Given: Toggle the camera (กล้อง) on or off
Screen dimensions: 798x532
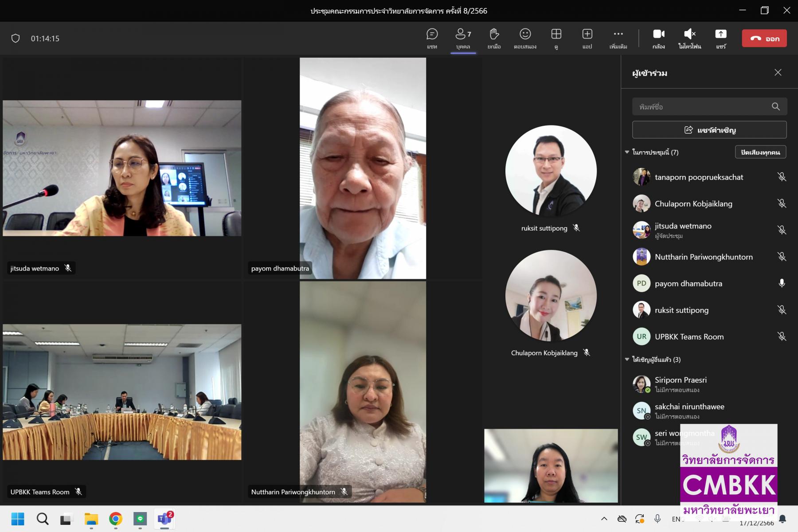Looking at the screenshot, I should pyautogui.click(x=658, y=39).
